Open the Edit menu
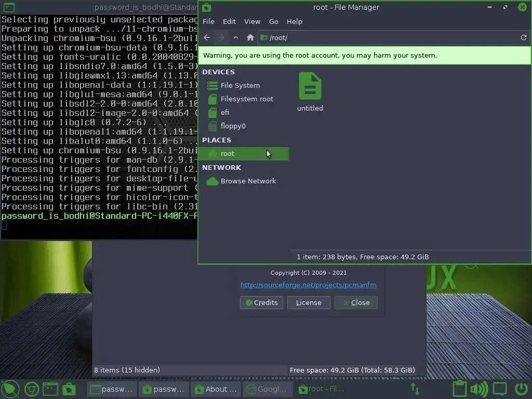The height and width of the screenshot is (399, 532). click(x=229, y=21)
